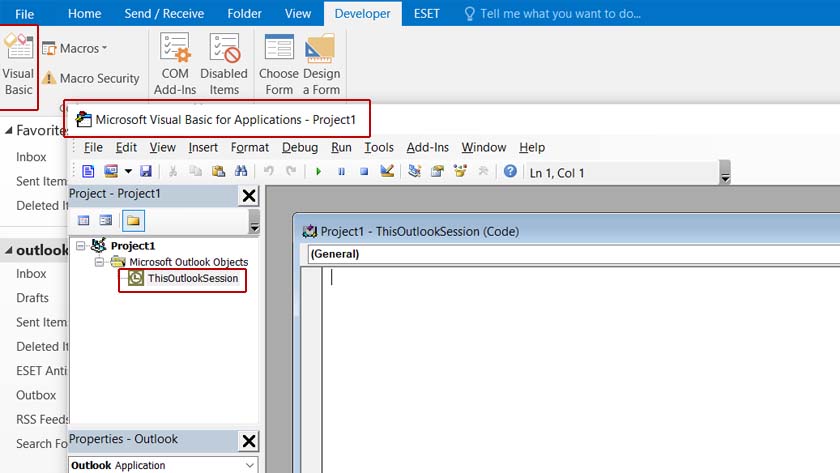Open Project Explorer toolbar icon
Image resolution: width=840 pixels, height=473 pixels.
(x=414, y=171)
